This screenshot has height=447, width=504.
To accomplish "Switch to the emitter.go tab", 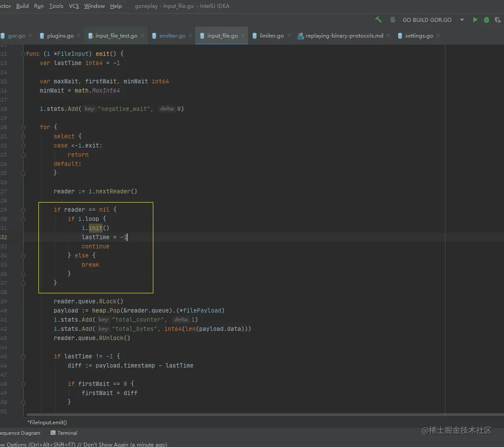I will pos(172,36).
